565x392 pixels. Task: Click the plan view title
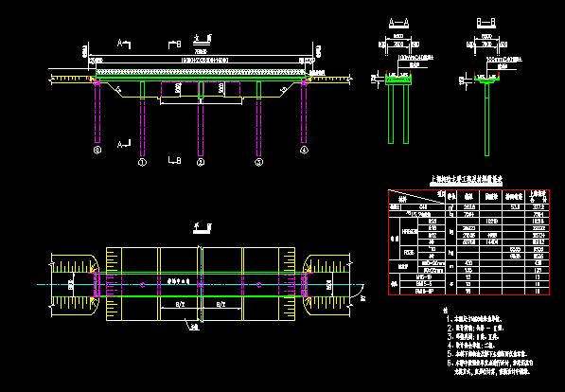(x=203, y=228)
